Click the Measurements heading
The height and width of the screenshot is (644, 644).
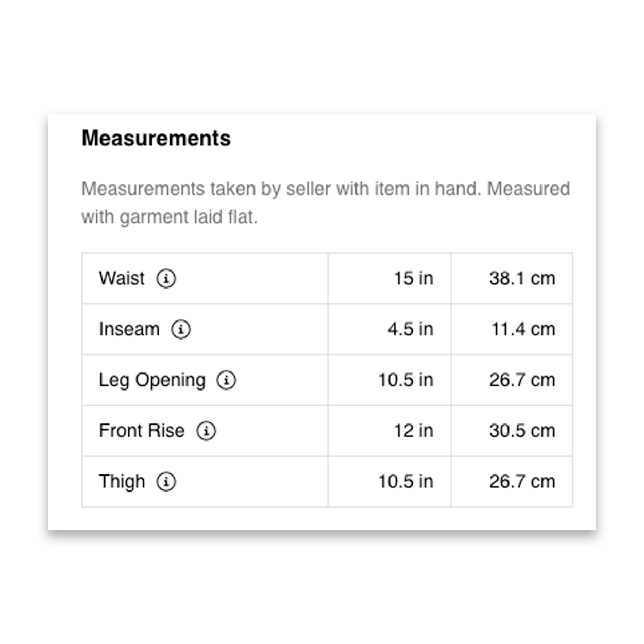(x=156, y=138)
